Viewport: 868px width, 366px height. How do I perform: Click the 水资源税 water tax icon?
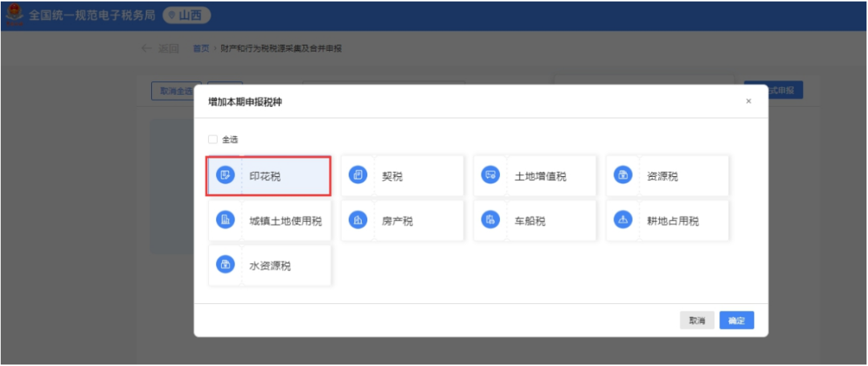[225, 264]
